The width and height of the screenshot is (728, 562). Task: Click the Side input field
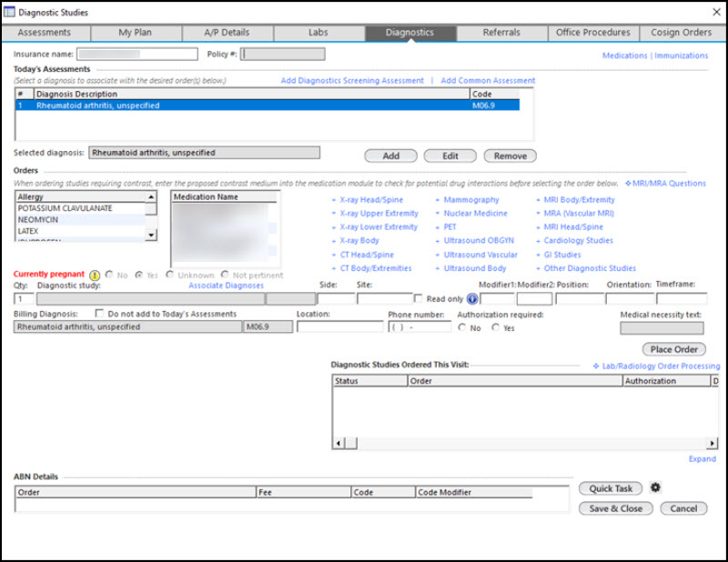click(336, 298)
